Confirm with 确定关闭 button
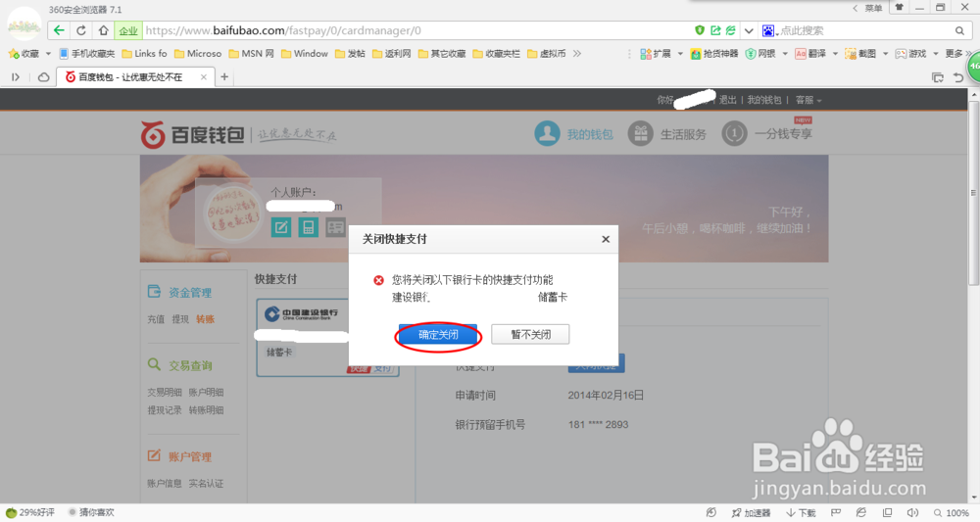The width and height of the screenshot is (980, 522). coord(438,335)
